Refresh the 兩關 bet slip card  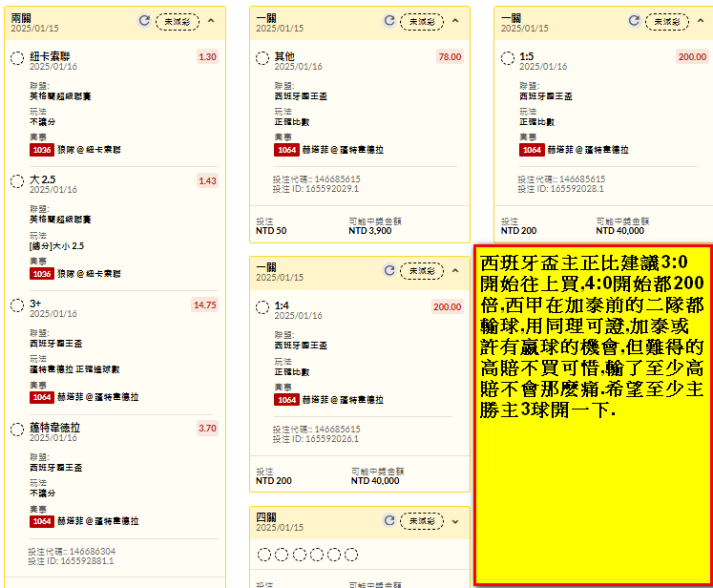coord(144,20)
